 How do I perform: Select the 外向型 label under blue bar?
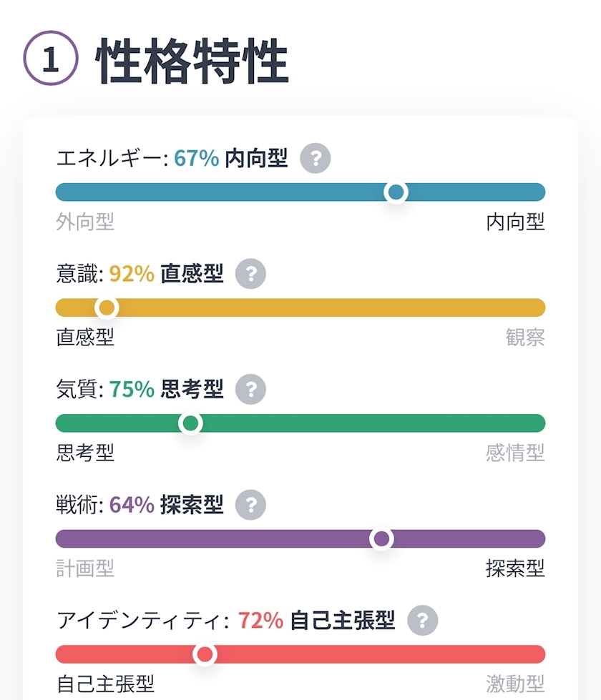point(85,222)
